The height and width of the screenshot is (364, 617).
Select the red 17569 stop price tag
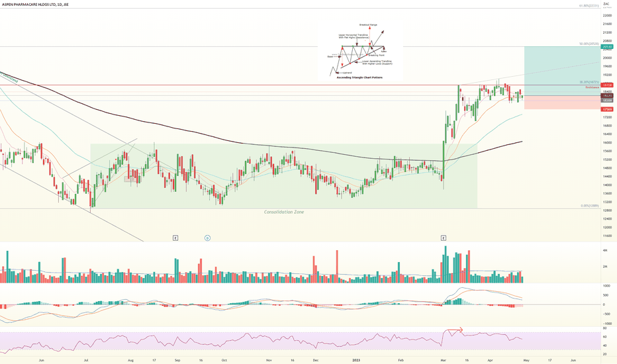(607, 109)
